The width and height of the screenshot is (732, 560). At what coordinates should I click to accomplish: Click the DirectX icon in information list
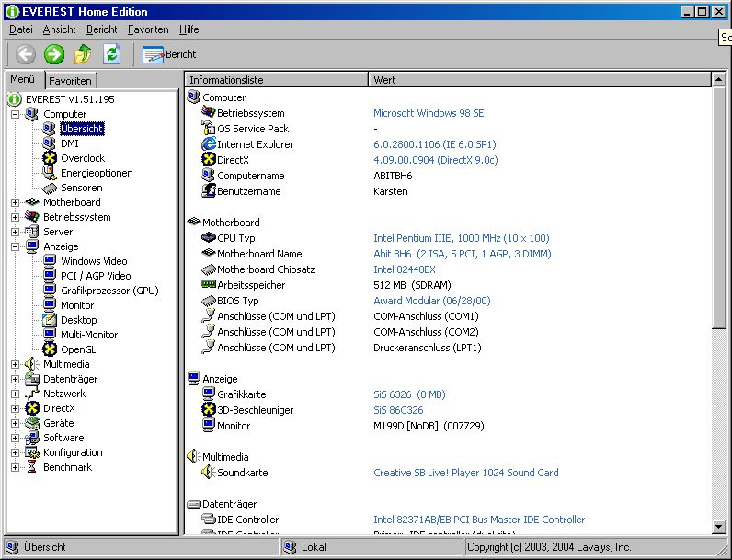pos(208,160)
